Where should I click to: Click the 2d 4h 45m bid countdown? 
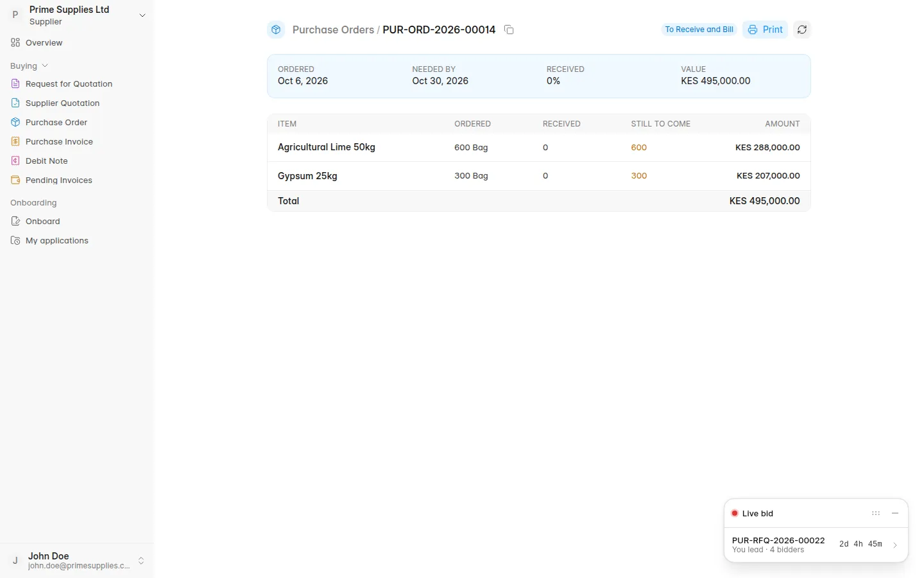coord(860,544)
